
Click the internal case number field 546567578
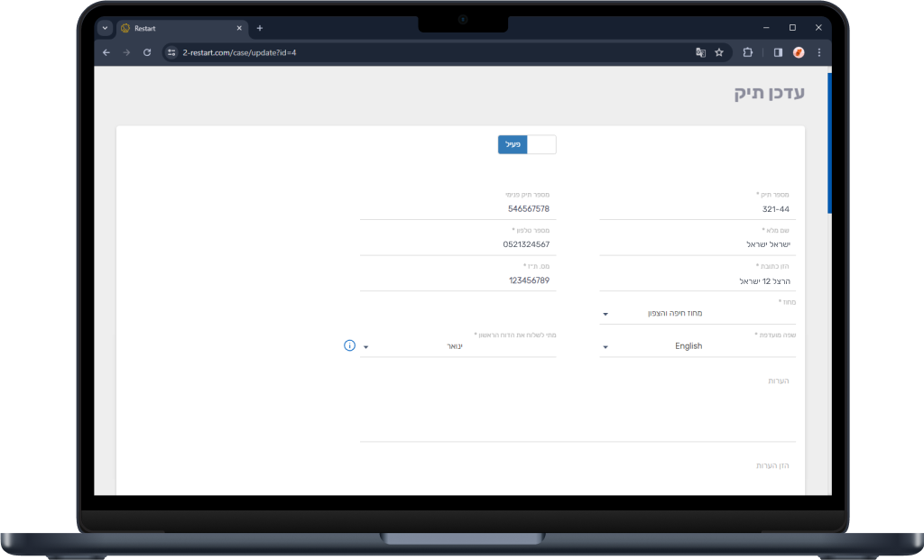click(x=457, y=209)
